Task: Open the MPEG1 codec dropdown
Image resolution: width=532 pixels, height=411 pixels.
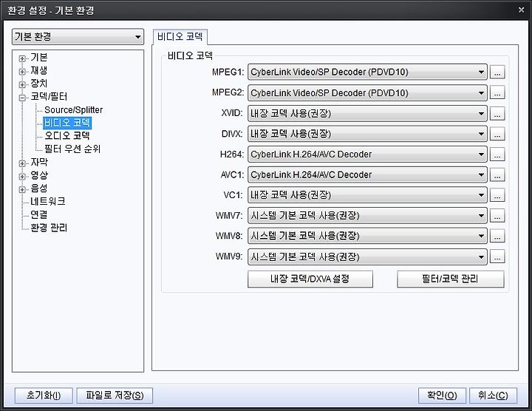Action: point(367,72)
